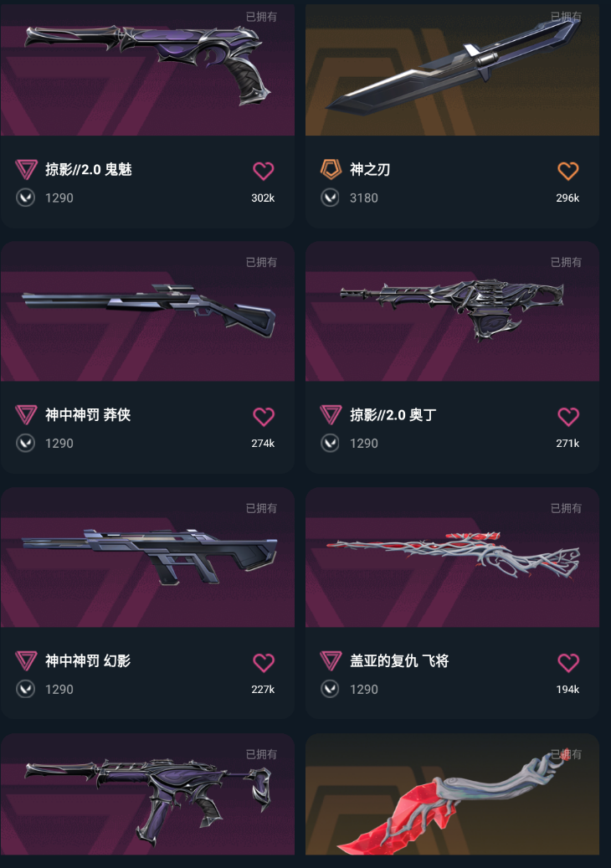Open the 神之刃 blade image

pos(452,69)
